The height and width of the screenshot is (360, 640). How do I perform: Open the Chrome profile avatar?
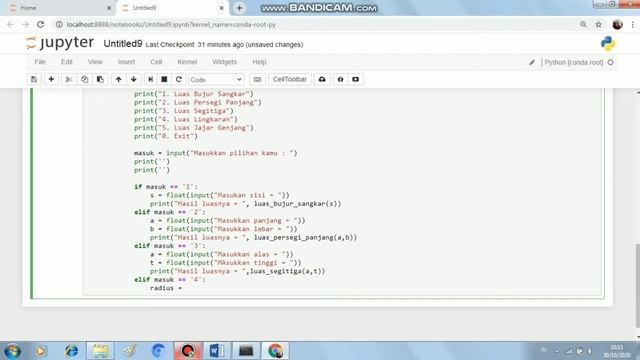pyautogui.click(x=617, y=24)
